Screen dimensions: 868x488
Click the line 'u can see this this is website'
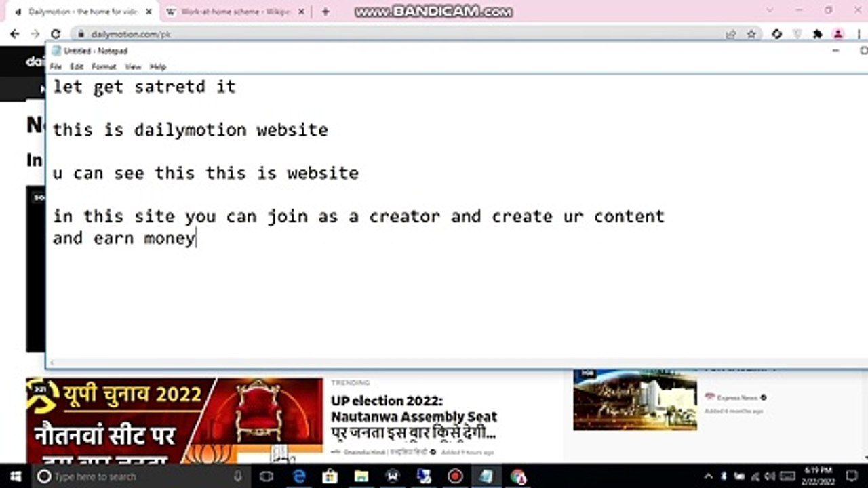pos(205,173)
